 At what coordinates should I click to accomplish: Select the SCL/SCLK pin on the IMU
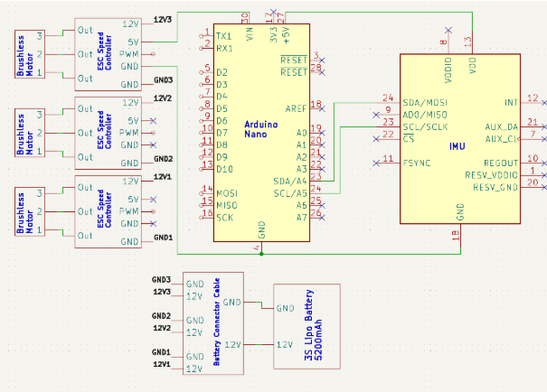pyautogui.click(x=425, y=126)
